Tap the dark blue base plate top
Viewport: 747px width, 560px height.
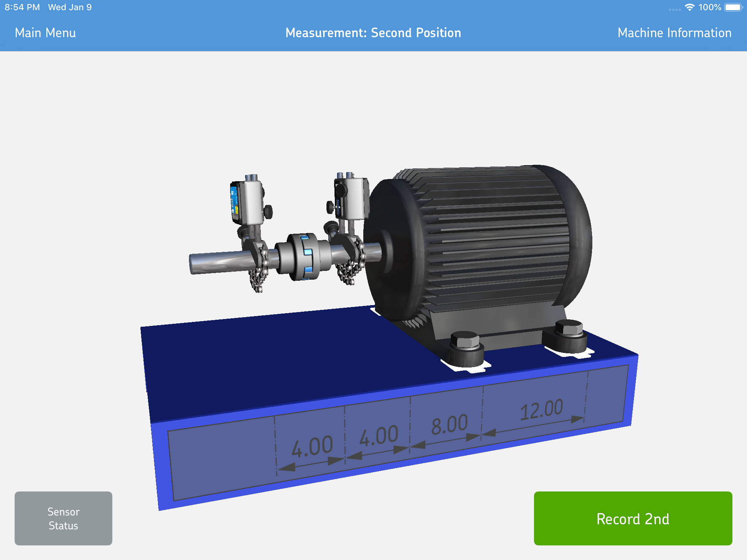[277, 361]
